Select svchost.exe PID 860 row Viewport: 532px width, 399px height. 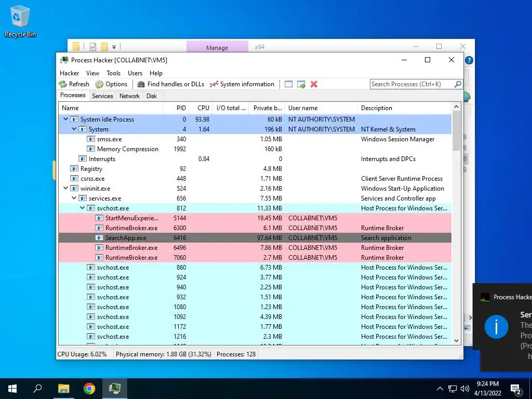tap(255, 268)
